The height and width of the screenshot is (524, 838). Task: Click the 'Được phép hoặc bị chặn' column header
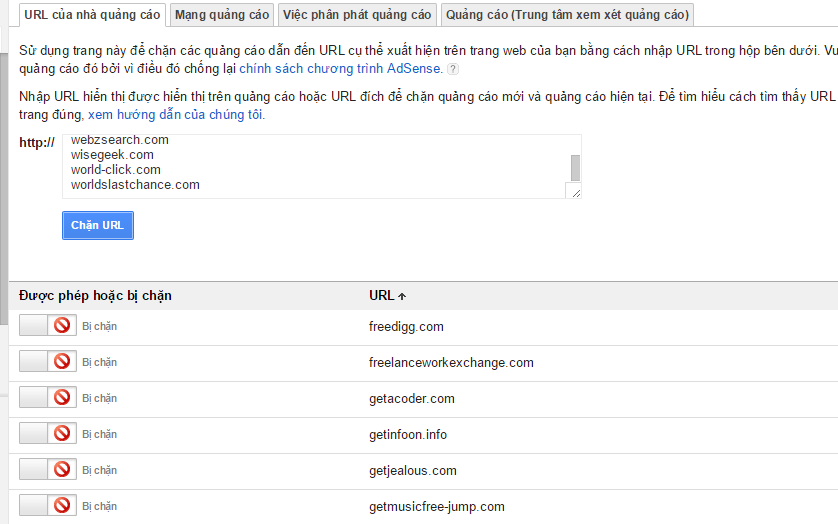[x=95, y=296]
